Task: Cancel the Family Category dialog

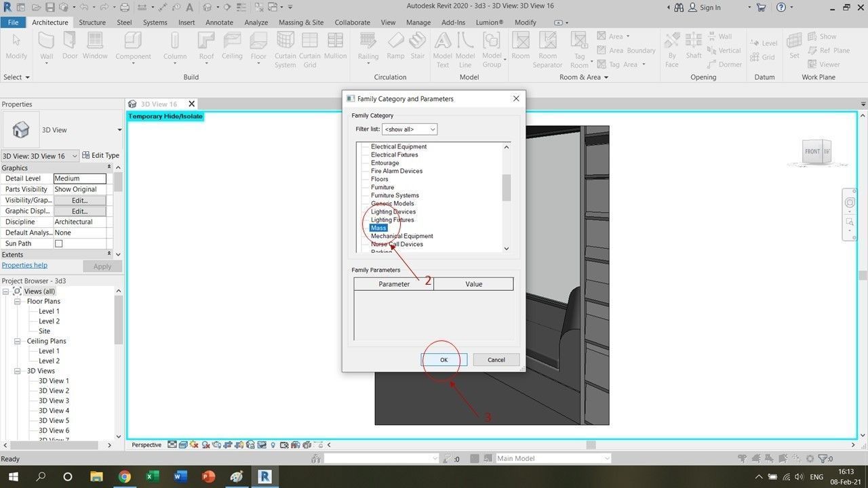Action: coord(496,360)
